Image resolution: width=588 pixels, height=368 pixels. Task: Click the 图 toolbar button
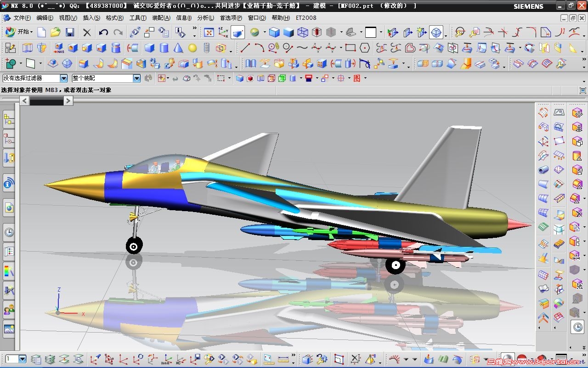coord(357,78)
